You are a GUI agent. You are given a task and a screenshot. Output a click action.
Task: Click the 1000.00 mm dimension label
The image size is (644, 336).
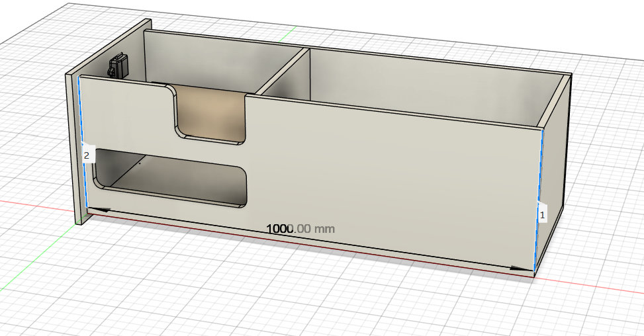300,228
